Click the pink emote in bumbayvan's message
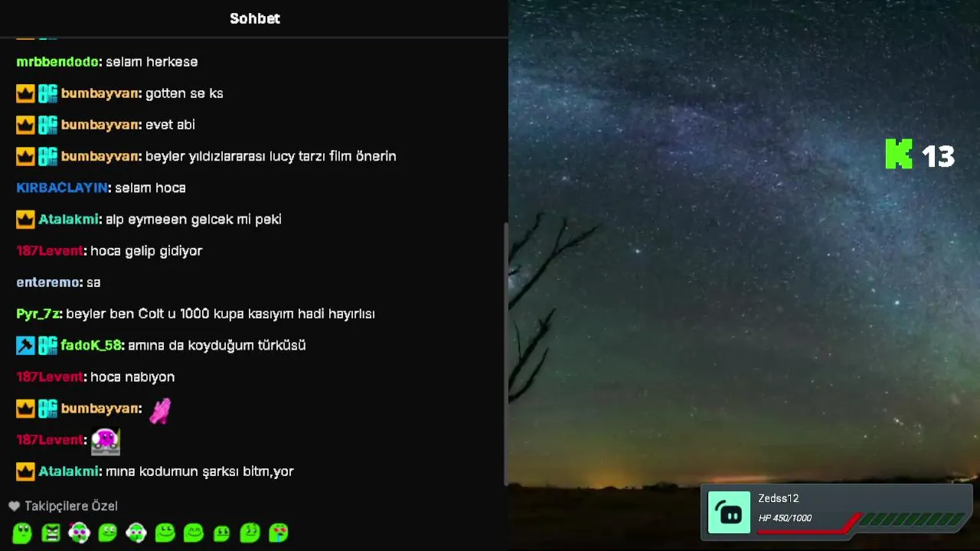The width and height of the screenshot is (980, 551). (x=159, y=410)
